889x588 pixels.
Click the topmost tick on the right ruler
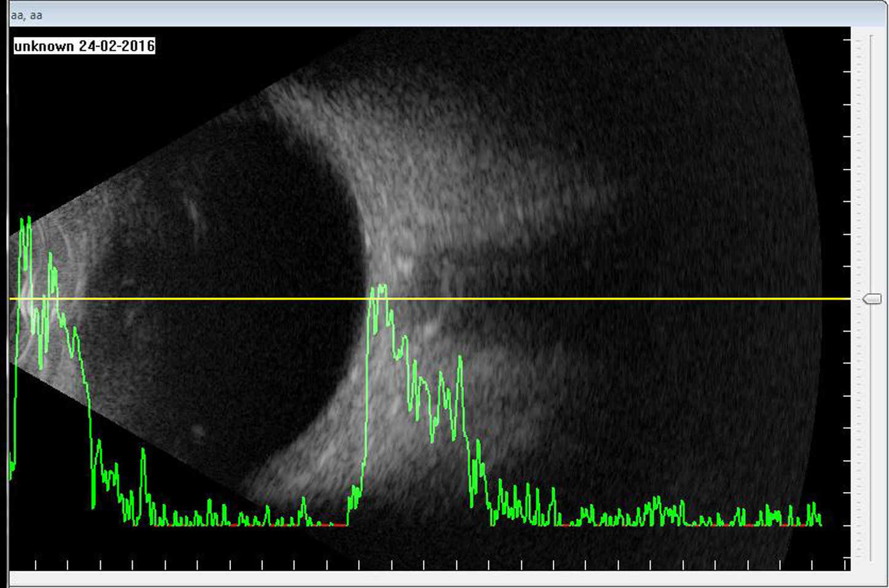click(847, 40)
